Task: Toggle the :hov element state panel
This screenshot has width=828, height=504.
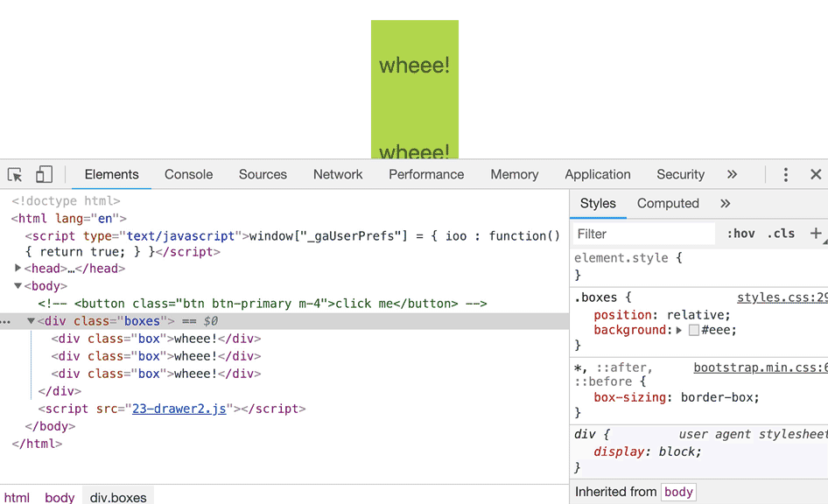Action: click(x=740, y=234)
